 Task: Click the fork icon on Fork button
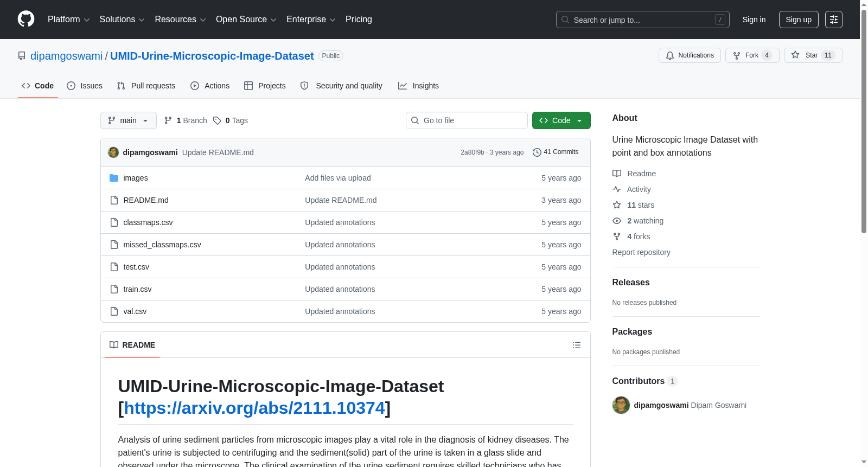[737, 55]
